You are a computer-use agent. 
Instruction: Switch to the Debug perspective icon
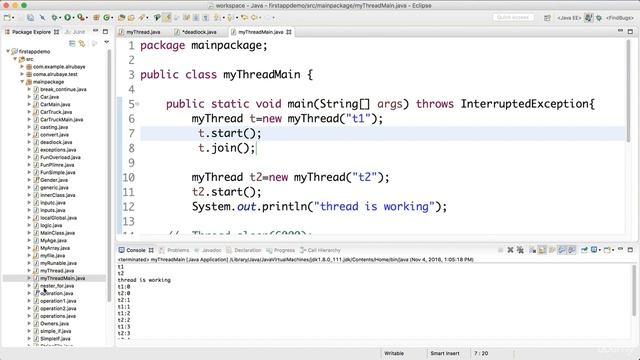point(599,18)
